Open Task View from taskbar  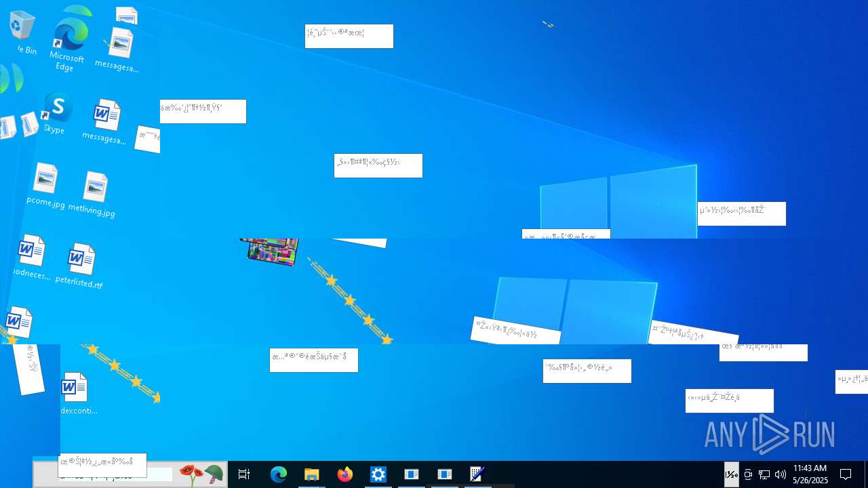pyautogui.click(x=244, y=474)
